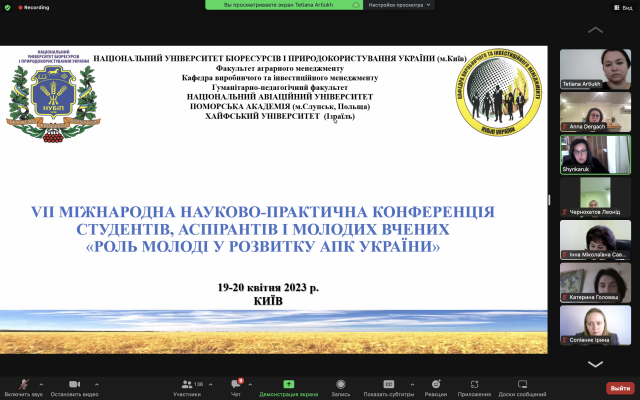Show next participants with down chevron

tap(595, 364)
